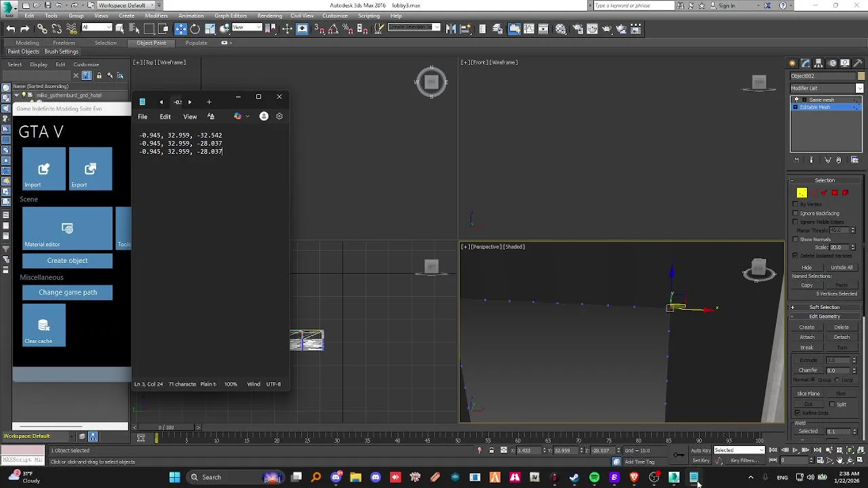
Task: Click the Redo arrow in main toolbar
Action: [x=24, y=28]
